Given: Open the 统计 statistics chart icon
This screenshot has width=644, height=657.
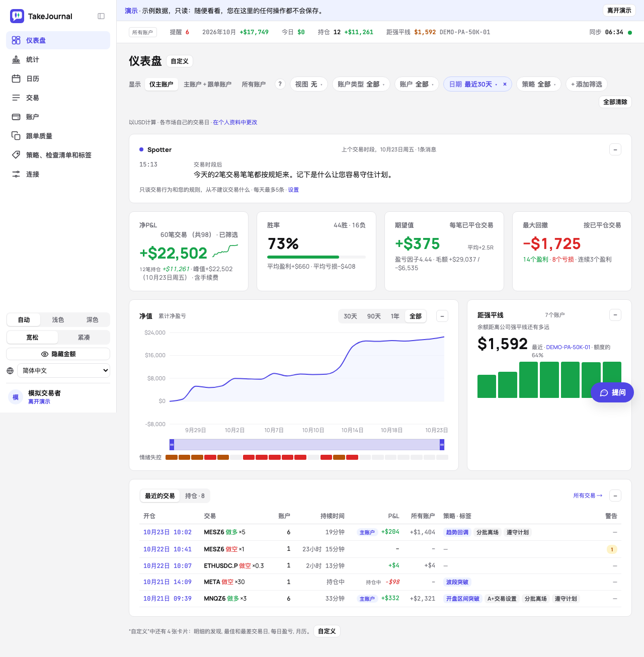Looking at the screenshot, I should click(x=16, y=59).
